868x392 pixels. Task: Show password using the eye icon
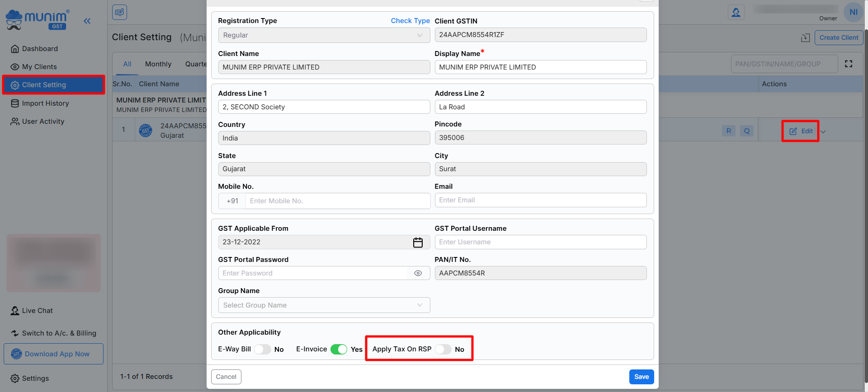tap(418, 273)
